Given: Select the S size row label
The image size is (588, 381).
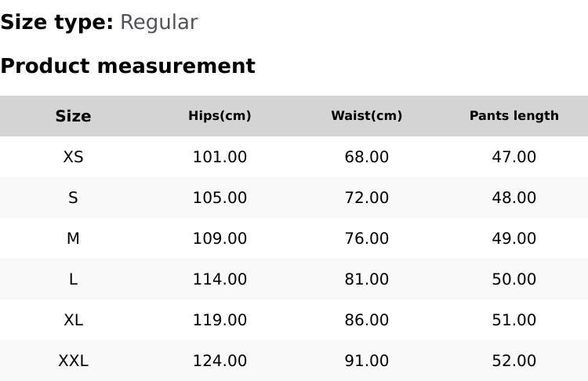Looking at the screenshot, I should (x=73, y=198).
